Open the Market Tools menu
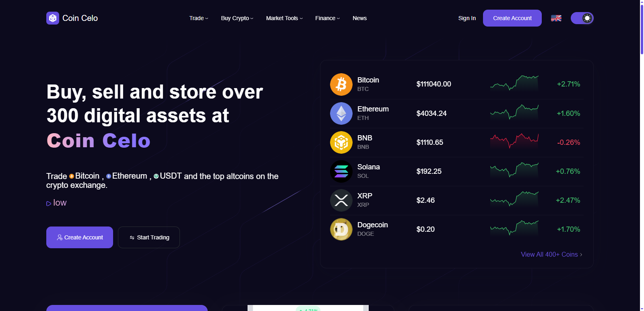Screen dimensions: 644x311 tap(284, 18)
